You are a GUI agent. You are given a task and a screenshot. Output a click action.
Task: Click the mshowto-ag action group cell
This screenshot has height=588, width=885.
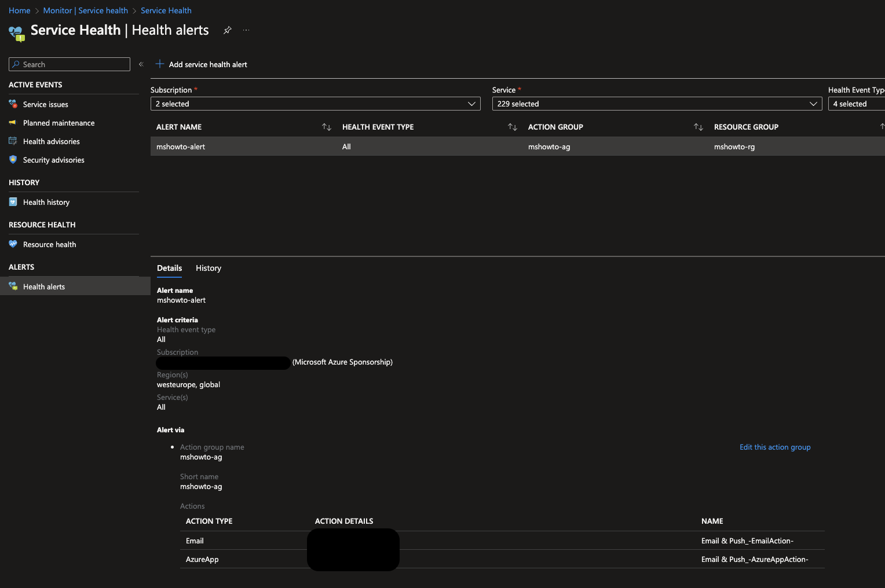pos(549,146)
